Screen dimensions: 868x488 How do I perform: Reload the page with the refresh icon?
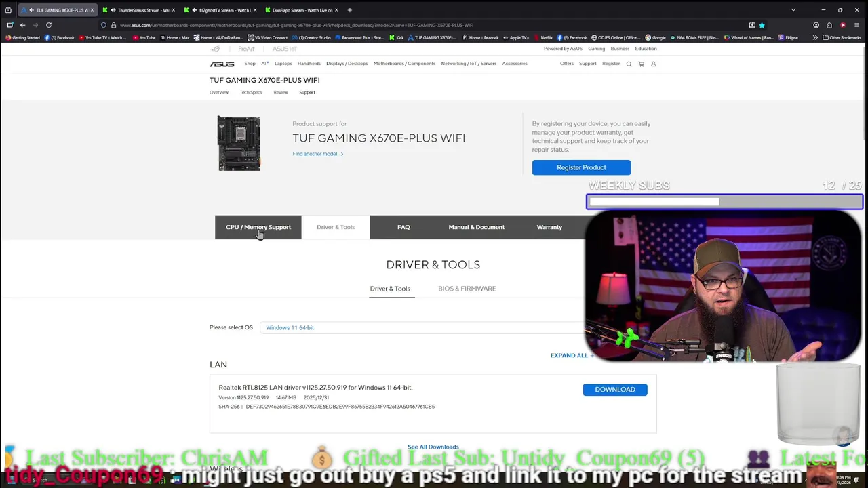tap(49, 25)
